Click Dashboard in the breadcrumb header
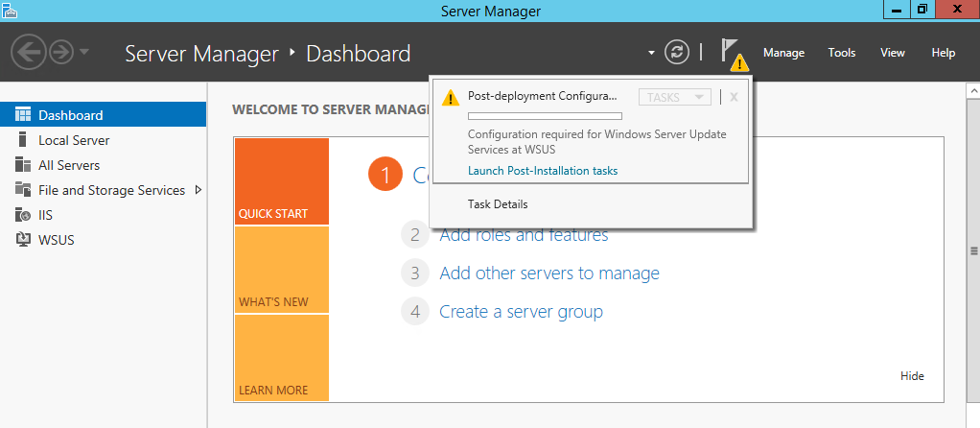The image size is (980, 428). click(x=358, y=53)
